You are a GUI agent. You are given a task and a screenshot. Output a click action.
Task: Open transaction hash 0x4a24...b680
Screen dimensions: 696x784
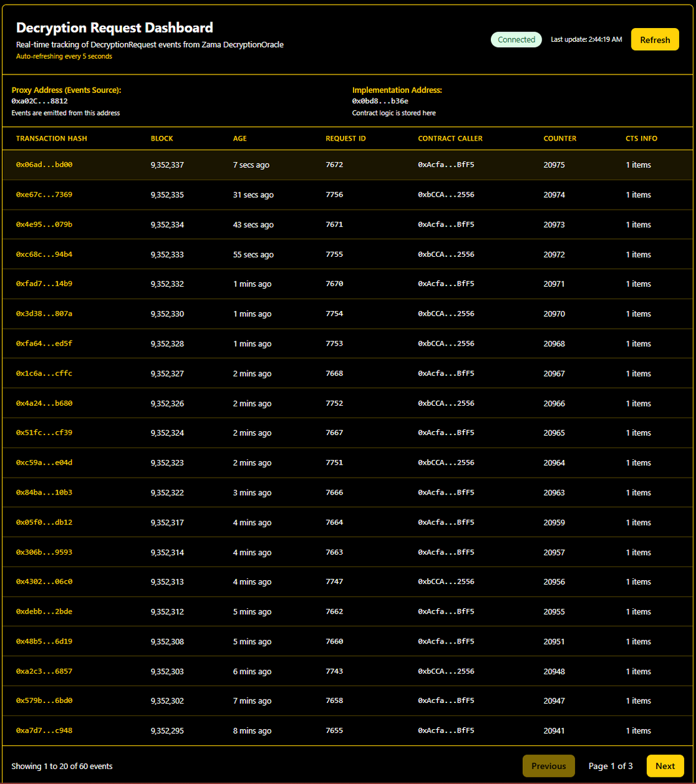tap(44, 403)
